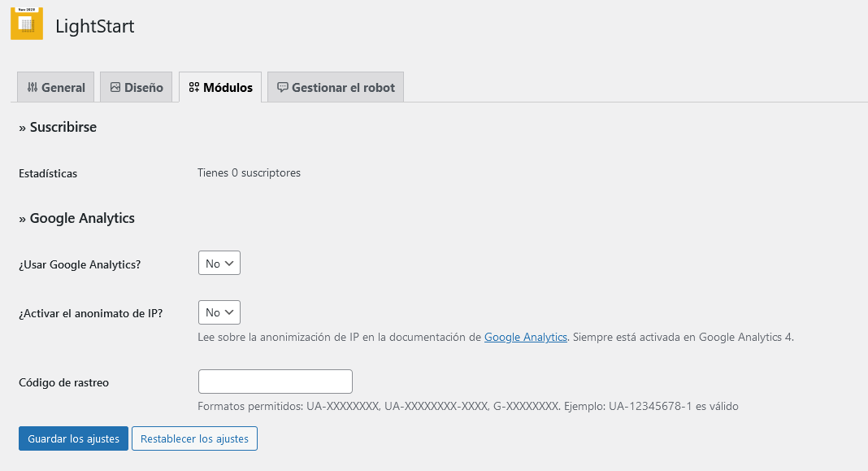Viewport: 868px width, 471px height.
Task: Click the grid icon on Módulos tab
Action: tap(194, 88)
